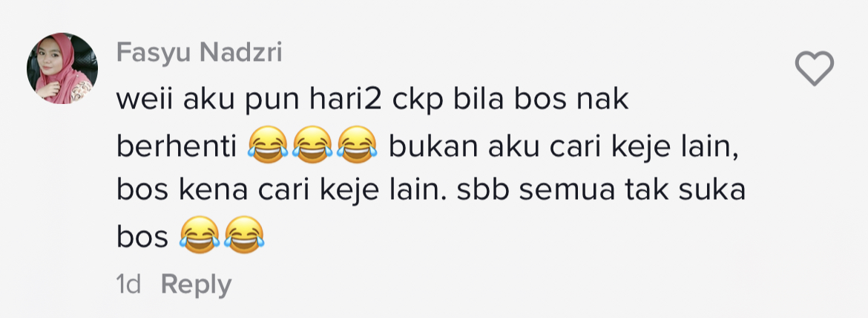Click the first laughing emoji on last line
This screenshot has height=318, width=868.
200,235
